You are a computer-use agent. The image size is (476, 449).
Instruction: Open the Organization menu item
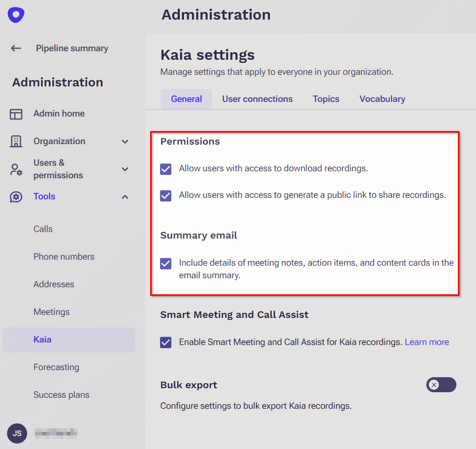click(x=59, y=141)
